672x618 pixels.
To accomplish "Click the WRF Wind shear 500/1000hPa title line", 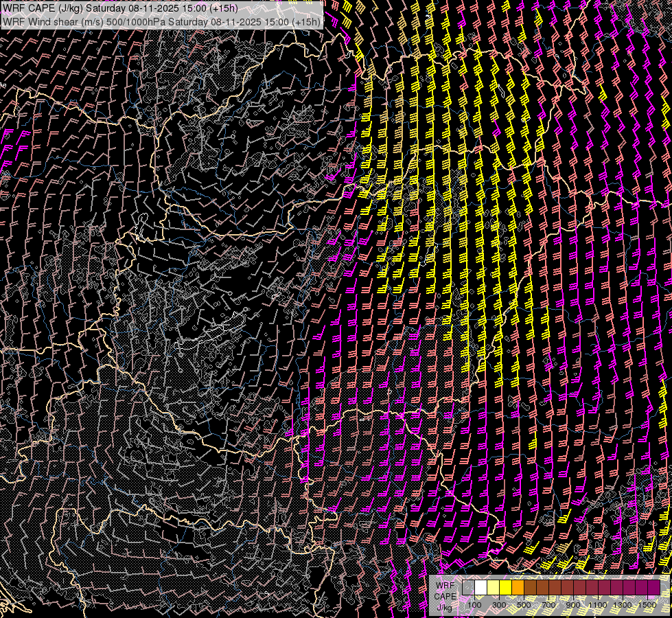I will click(161, 22).
